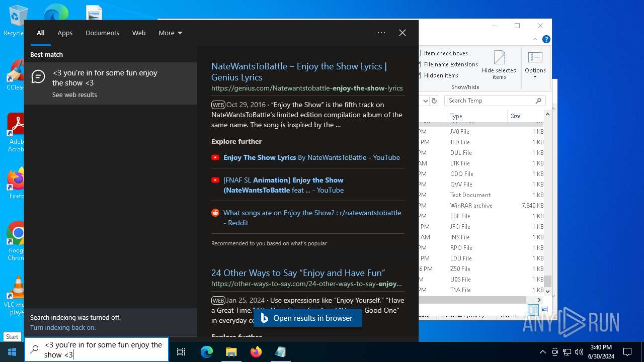
Task: Open FNAF SL Animation YouTube link
Action: pyautogui.click(x=283, y=185)
